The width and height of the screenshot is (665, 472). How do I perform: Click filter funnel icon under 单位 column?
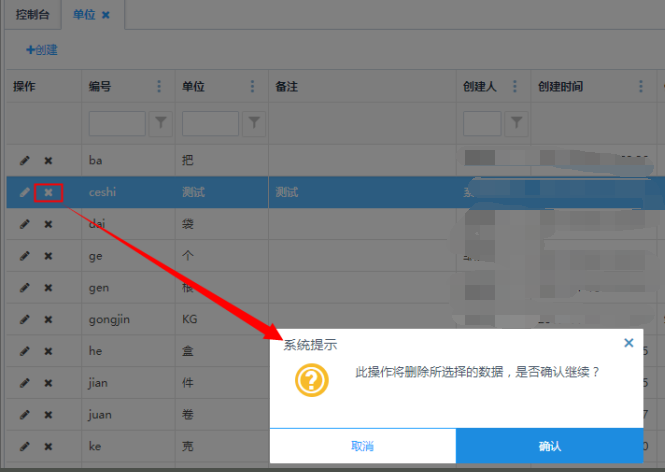[255, 123]
